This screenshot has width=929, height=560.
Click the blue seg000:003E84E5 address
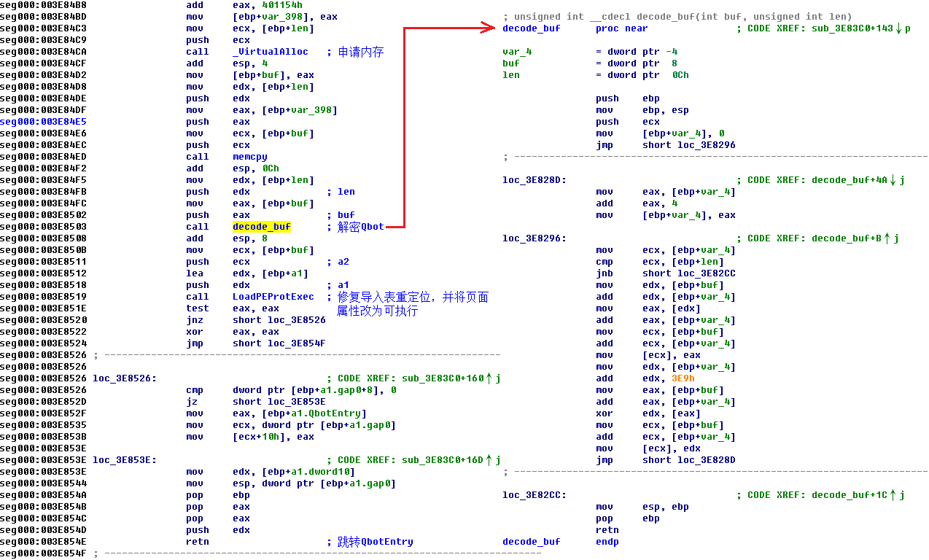[43, 122]
